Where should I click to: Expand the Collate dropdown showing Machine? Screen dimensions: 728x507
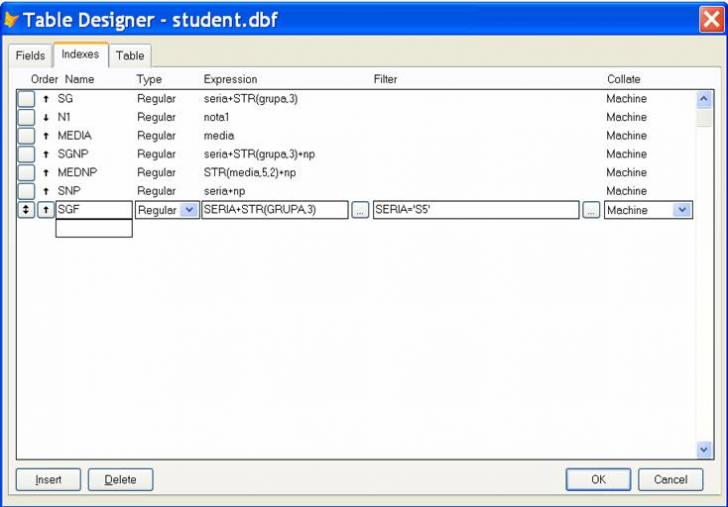[683, 210]
